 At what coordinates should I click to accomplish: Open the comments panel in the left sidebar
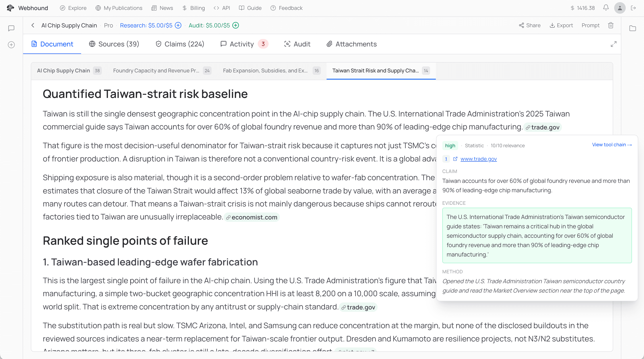(x=11, y=28)
